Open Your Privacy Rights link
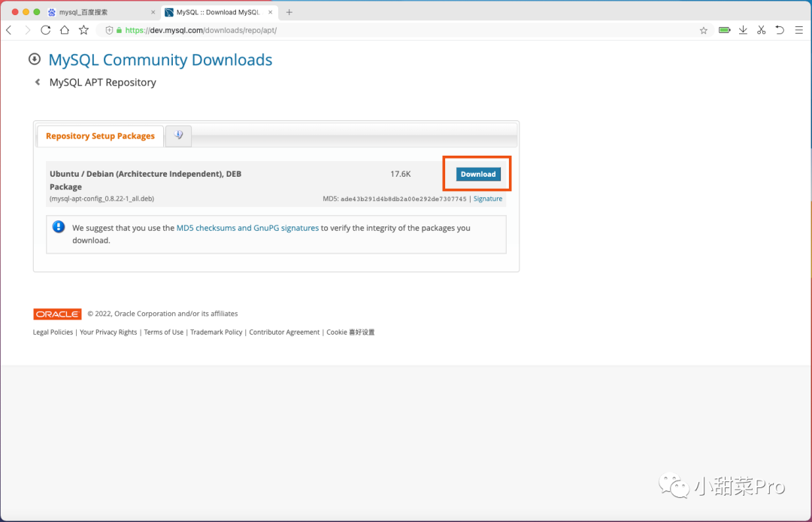Image resolution: width=812 pixels, height=522 pixels. (x=108, y=332)
